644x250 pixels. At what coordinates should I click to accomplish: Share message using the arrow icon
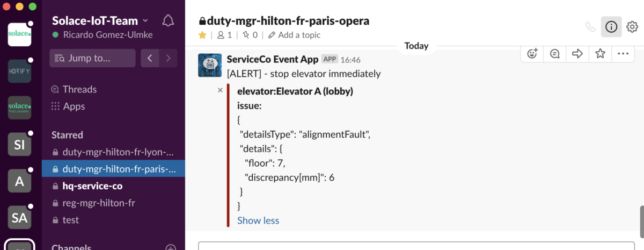(x=577, y=53)
